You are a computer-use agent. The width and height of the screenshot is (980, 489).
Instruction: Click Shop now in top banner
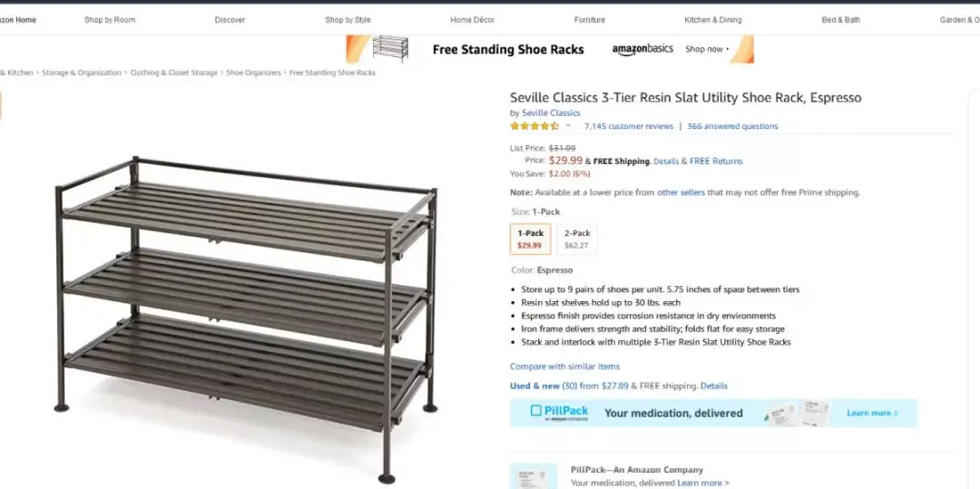point(707,49)
